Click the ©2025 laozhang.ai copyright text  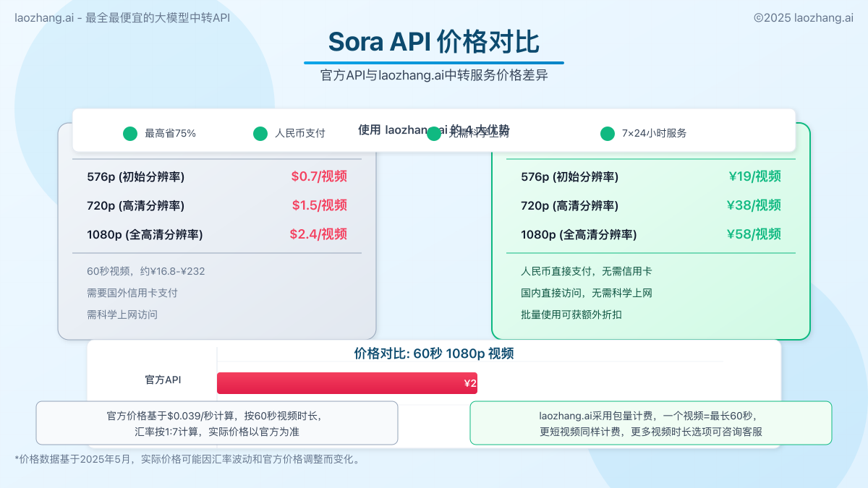coord(804,18)
